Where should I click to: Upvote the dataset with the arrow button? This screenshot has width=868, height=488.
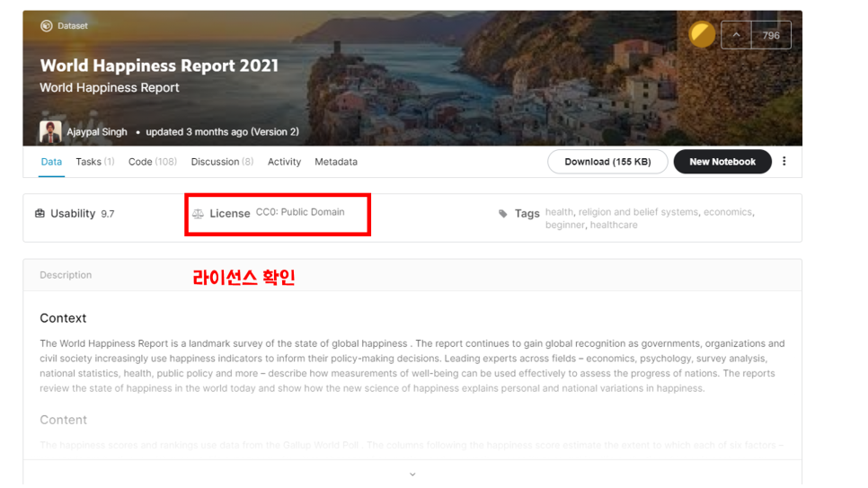pyautogui.click(x=736, y=35)
